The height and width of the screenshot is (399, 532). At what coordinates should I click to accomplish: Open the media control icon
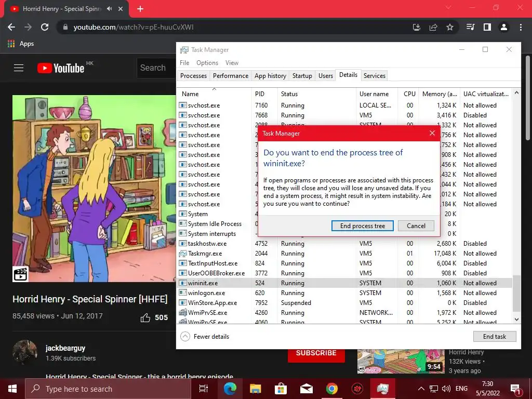pos(471,27)
